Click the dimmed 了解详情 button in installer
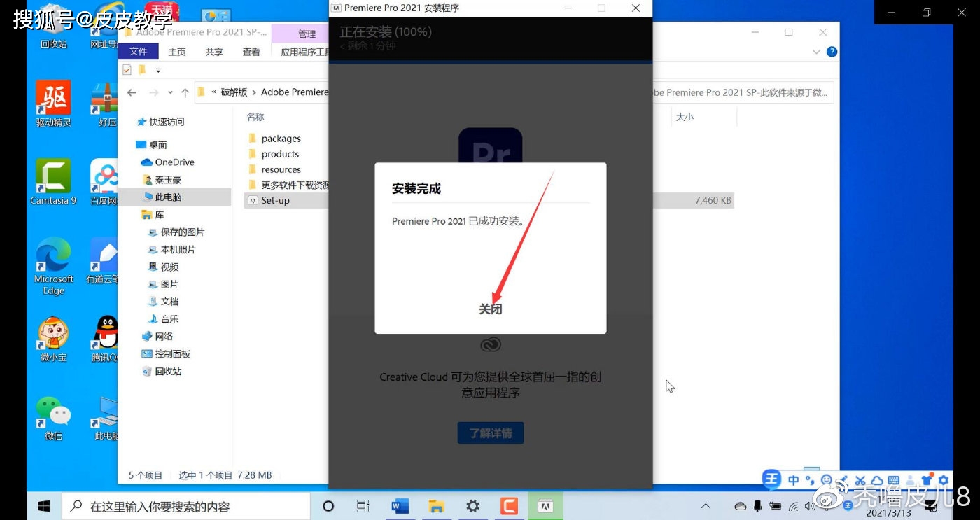 491,433
